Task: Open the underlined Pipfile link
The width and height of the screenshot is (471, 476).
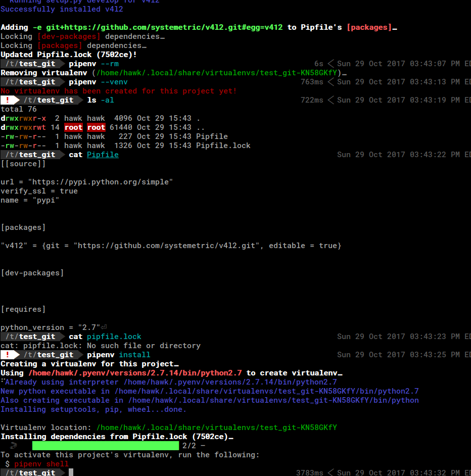Action: (x=103, y=154)
